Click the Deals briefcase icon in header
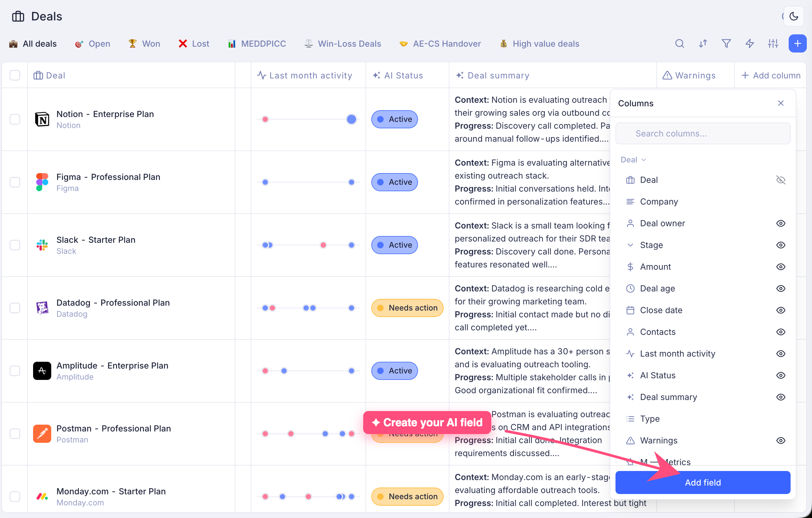Screen dimensions: 812x518 (x=18, y=16)
